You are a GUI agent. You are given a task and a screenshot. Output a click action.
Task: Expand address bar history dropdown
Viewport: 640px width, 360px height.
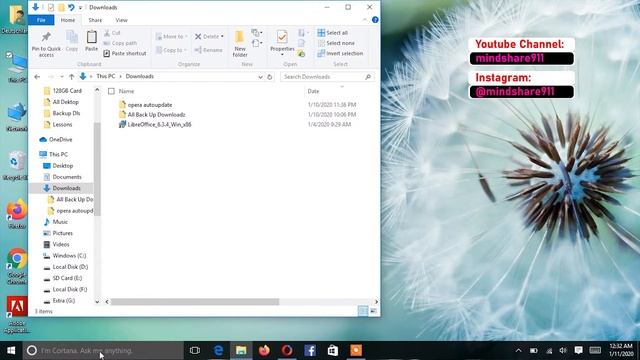click(260, 77)
